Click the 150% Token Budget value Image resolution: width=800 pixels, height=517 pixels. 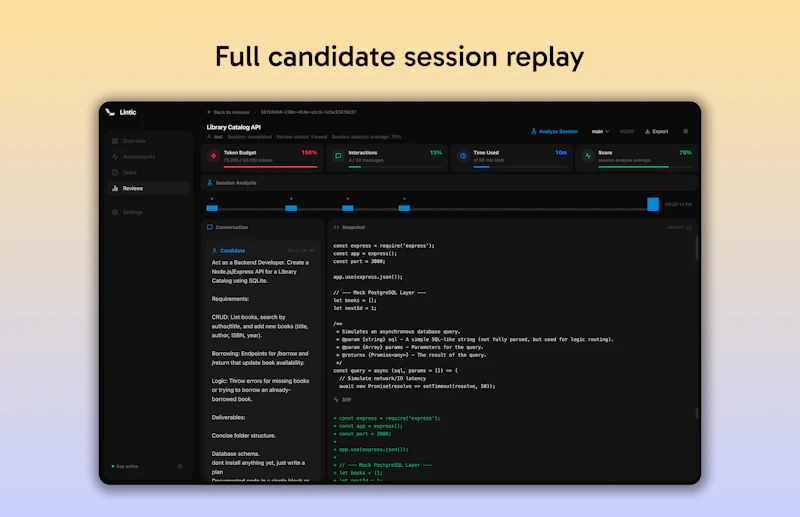pyautogui.click(x=309, y=153)
